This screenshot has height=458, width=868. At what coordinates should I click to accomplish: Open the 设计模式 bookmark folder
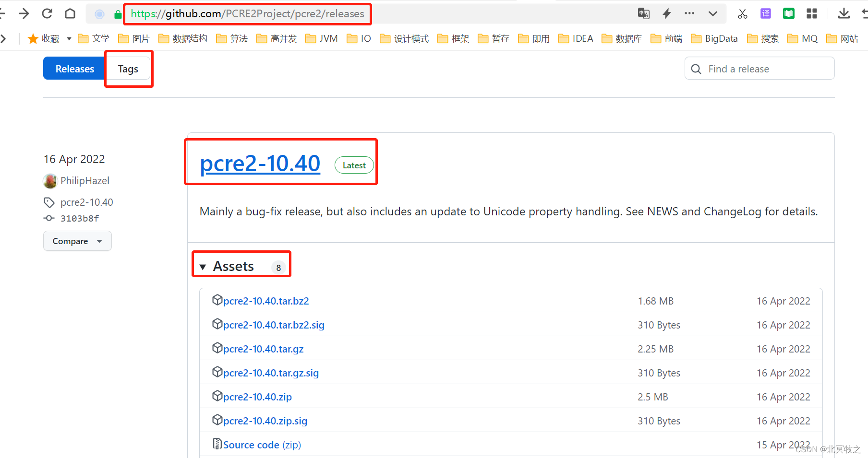tap(404, 38)
